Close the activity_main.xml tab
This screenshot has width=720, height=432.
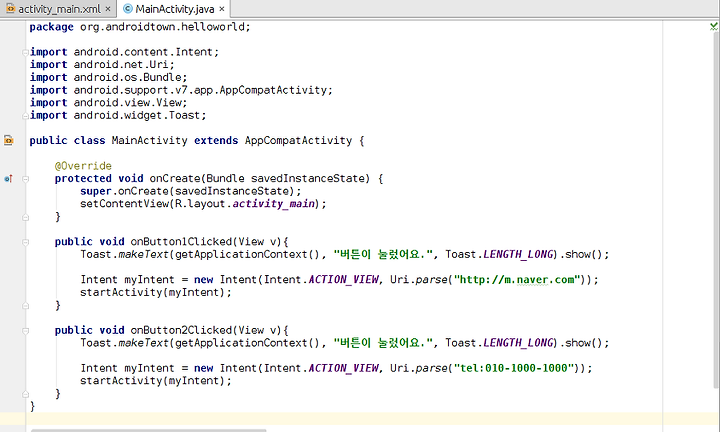(x=108, y=9)
